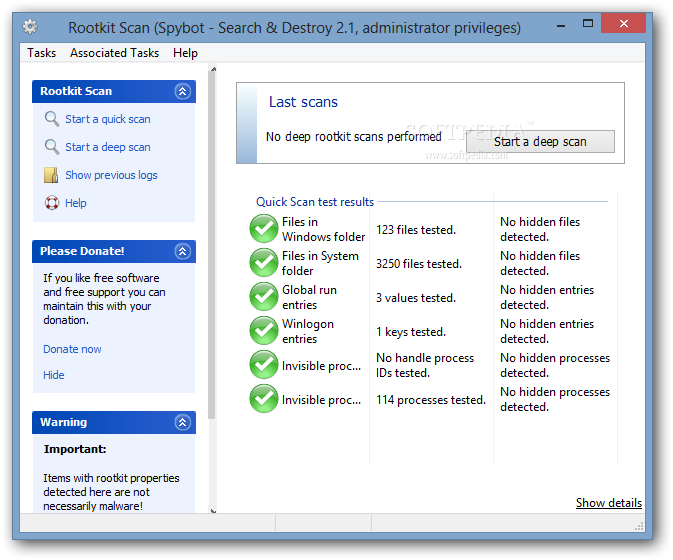Open the Associated Tasks menu
This screenshot has height=560, width=673.
coord(114,53)
